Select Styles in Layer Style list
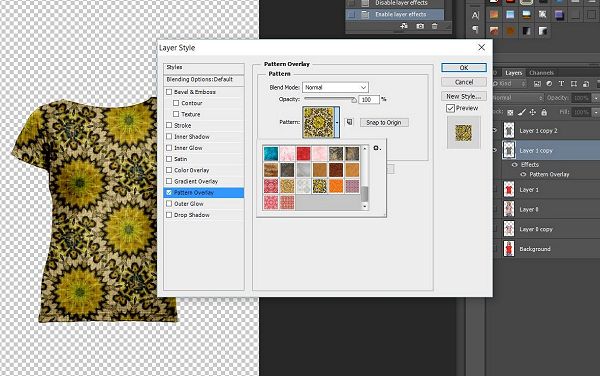The width and height of the screenshot is (600, 376). [x=204, y=67]
